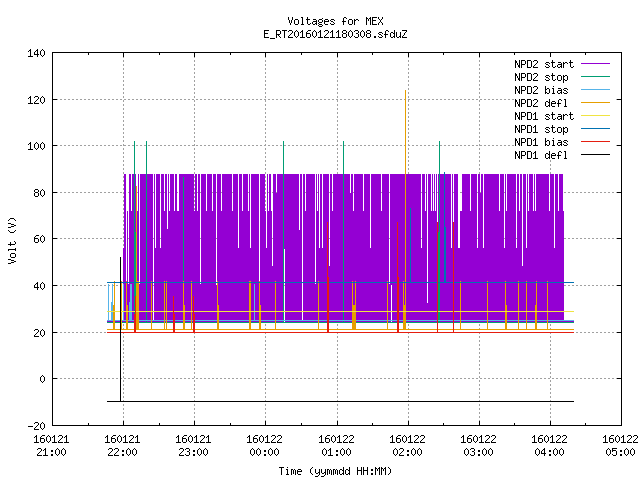The height and width of the screenshot is (480, 640).
Task: Click the light blue NPD2 bias legend line
Action: [x=595, y=89]
